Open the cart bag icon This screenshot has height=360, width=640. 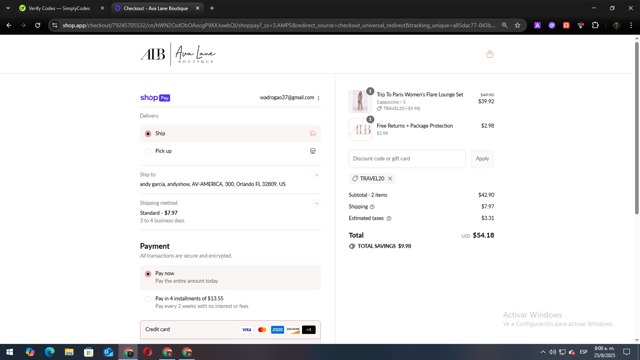click(489, 54)
